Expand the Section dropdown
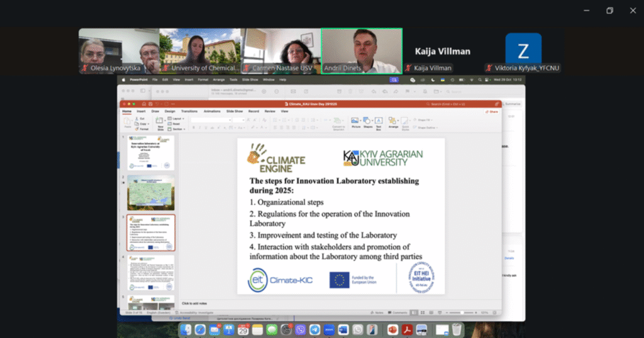The width and height of the screenshot is (644, 338). pyautogui.click(x=177, y=129)
